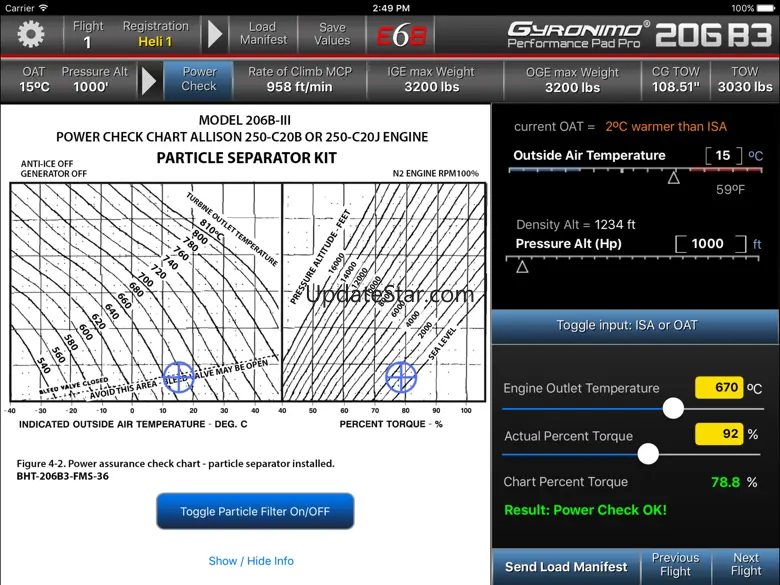Viewport: 780px width, 585px height.
Task: Click the Show / Hide Info link
Action: pos(251,561)
